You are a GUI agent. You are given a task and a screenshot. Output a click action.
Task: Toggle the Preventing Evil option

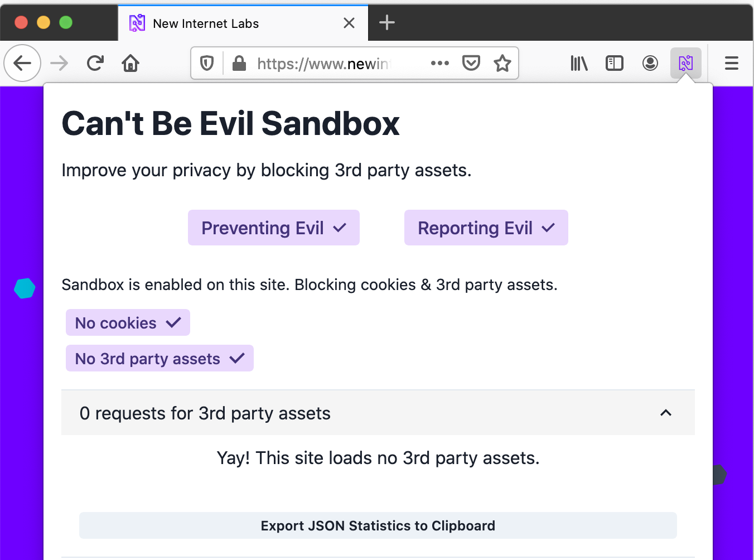(274, 228)
